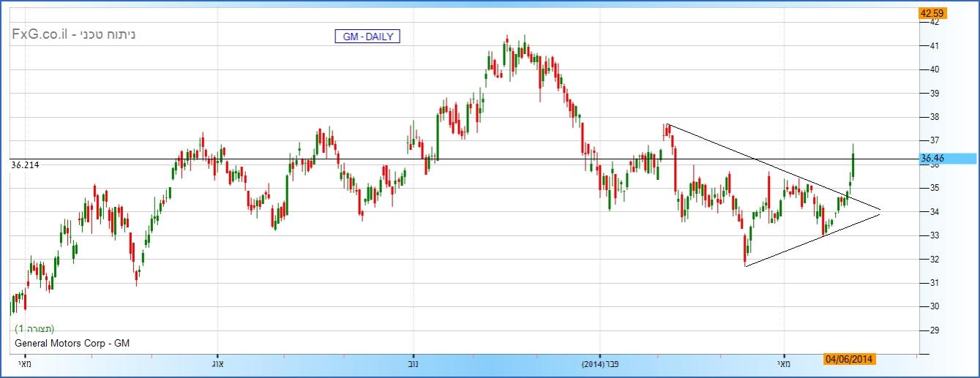Select the 36.214 horizontal level label
This screenshot has width=980, height=378.
click(26, 165)
